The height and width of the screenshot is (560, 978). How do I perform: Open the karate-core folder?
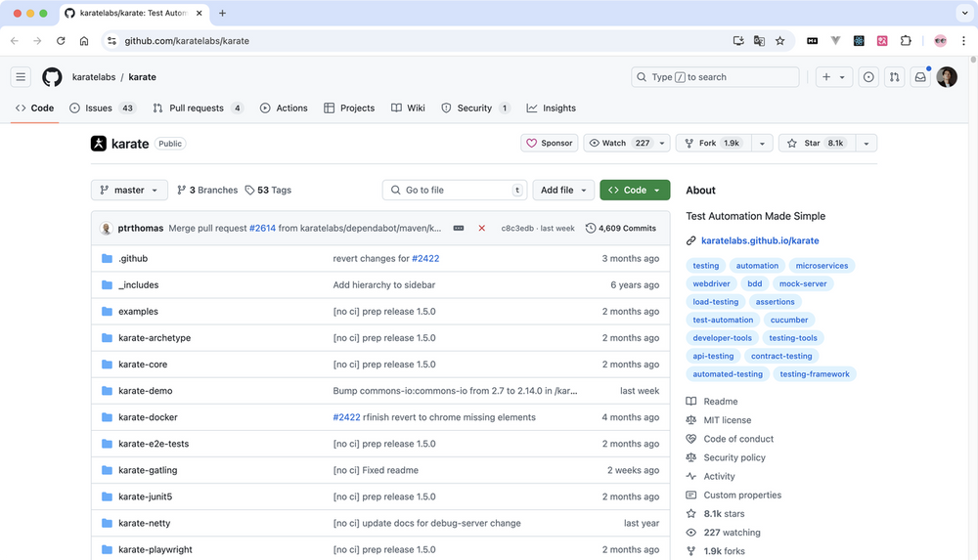click(143, 365)
